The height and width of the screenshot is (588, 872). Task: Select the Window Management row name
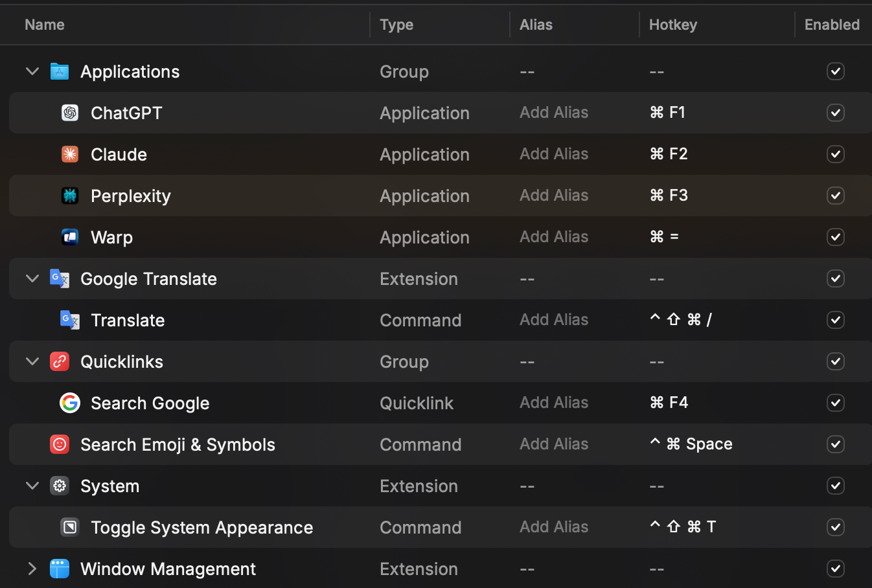point(168,569)
